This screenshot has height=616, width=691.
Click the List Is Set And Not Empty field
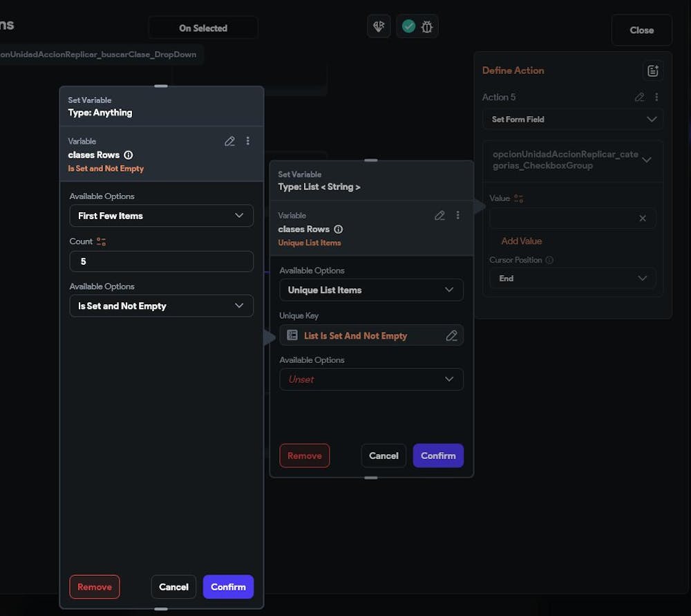(x=371, y=335)
